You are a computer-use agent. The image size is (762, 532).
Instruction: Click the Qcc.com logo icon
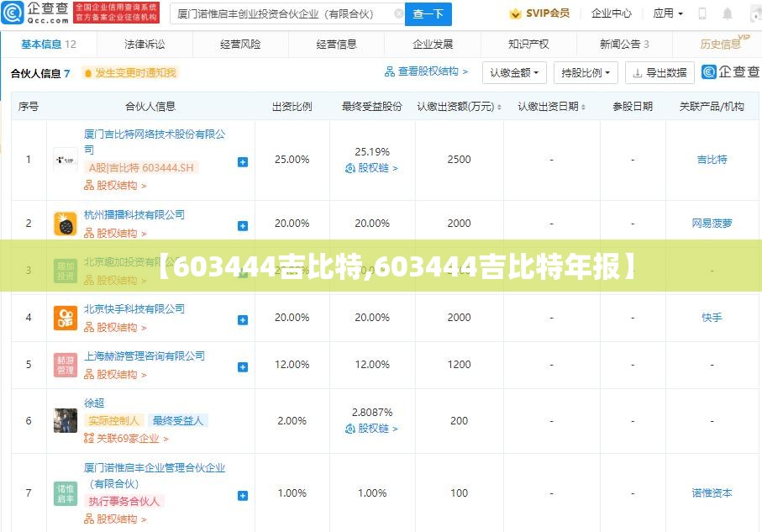click(x=12, y=13)
